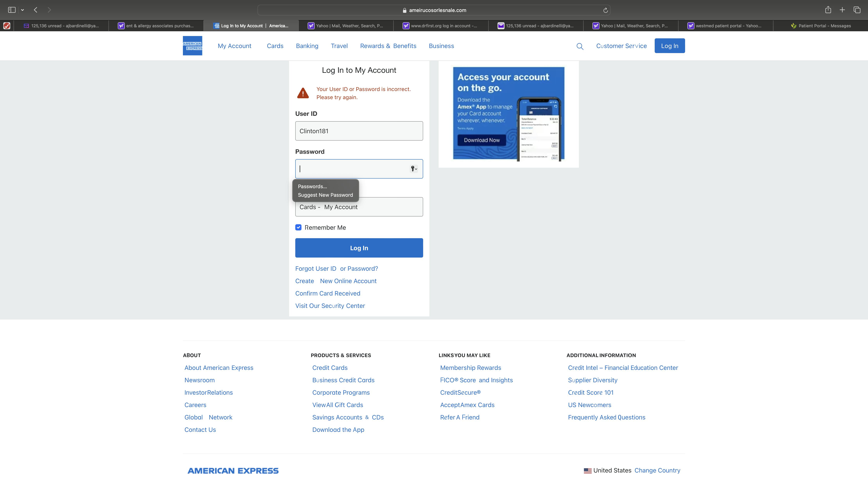
Task: Click the Contact Us footer link
Action: 200,430
